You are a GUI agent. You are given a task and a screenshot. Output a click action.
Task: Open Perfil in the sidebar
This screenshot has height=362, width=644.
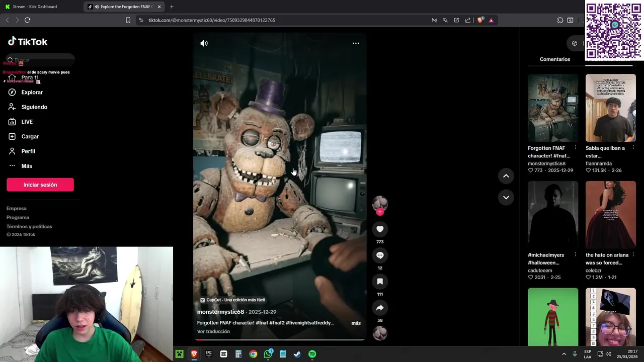pos(28,151)
